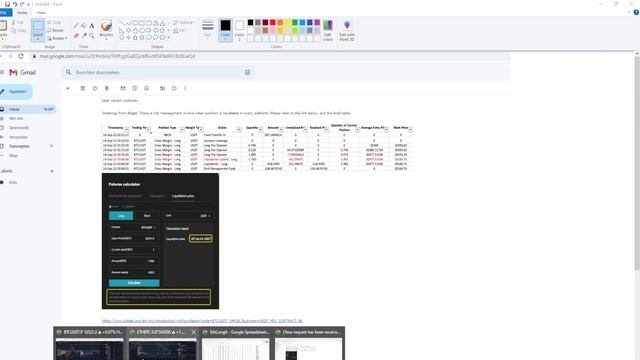Choose the Line shape
Image resolution: width=640 pixels, height=360 pixels.
(122, 23)
